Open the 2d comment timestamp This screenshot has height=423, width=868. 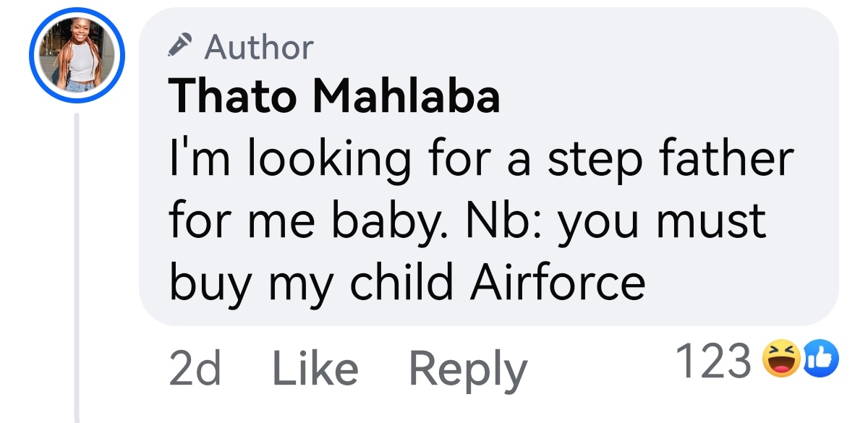click(195, 368)
